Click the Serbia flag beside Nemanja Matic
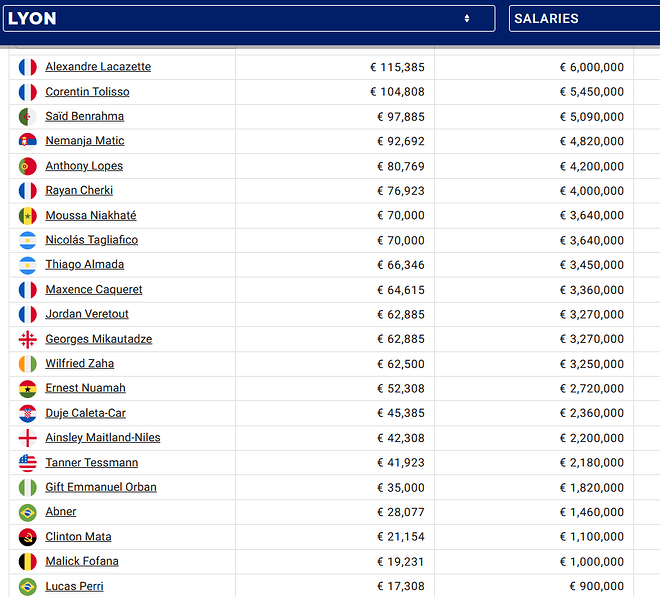Viewport: 660px width, 597px height. [28, 141]
